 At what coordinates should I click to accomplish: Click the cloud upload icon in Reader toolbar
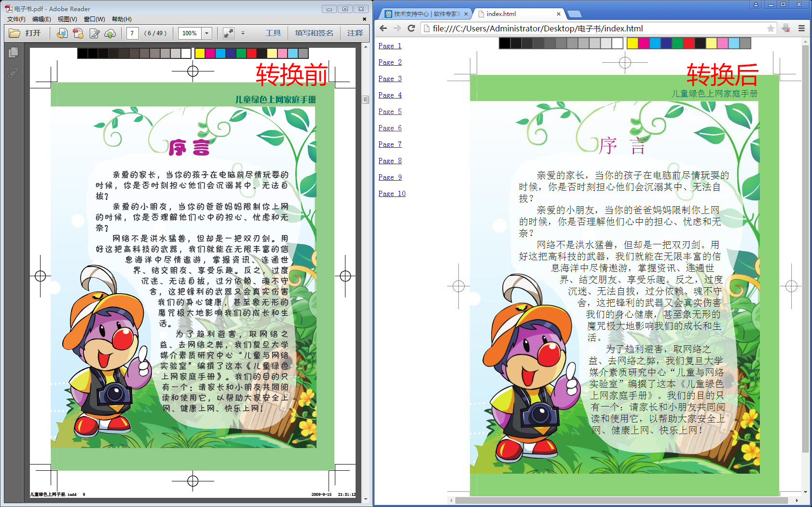tap(110, 33)
